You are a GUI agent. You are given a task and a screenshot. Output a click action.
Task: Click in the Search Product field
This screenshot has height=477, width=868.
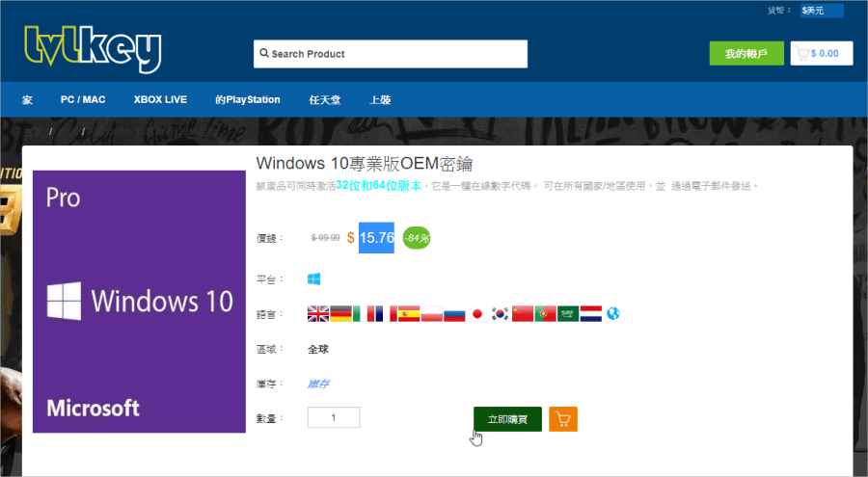391,54
